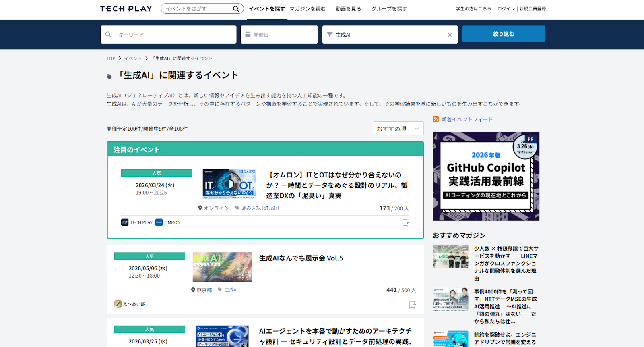Bookmark the OMRON IT/OT event
The height and width of the screenshot is (347, 644).
(405, 223)
